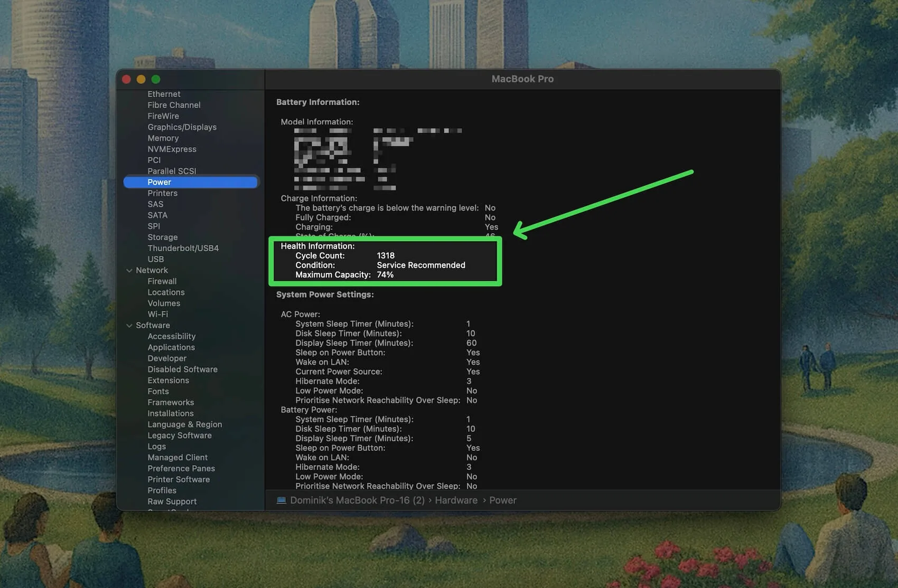Viewport: 898px width, 588px height.
Task: Select the Network category heading
Action: 152,270
